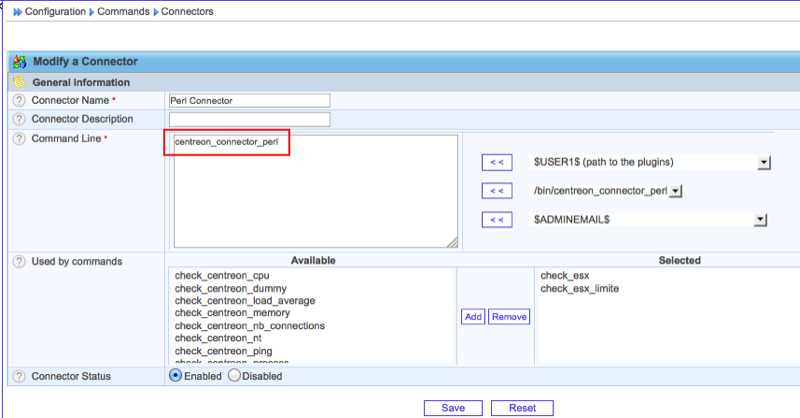Click the Connector Description input field
This screenshot has height=418, width=800.
pyautogui.click(x=249, y=119)
